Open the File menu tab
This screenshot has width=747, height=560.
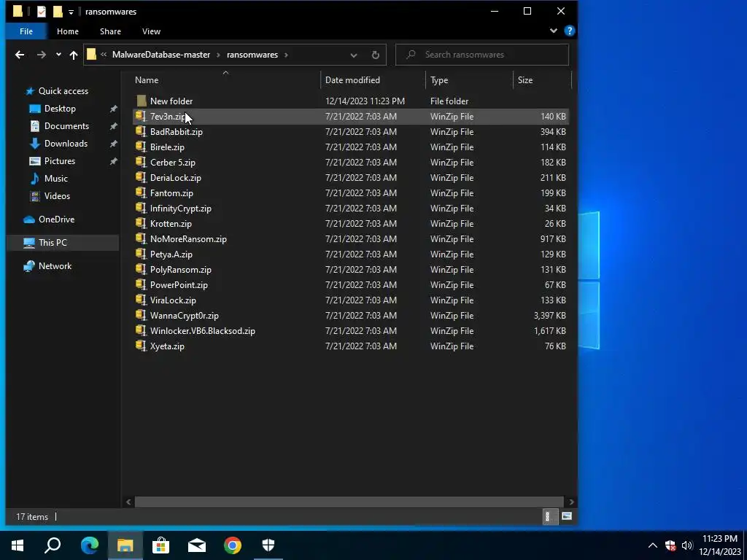26,31
